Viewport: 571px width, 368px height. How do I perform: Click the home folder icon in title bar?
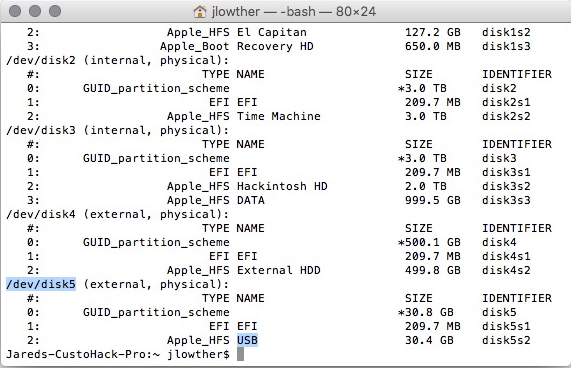[200, 12]
